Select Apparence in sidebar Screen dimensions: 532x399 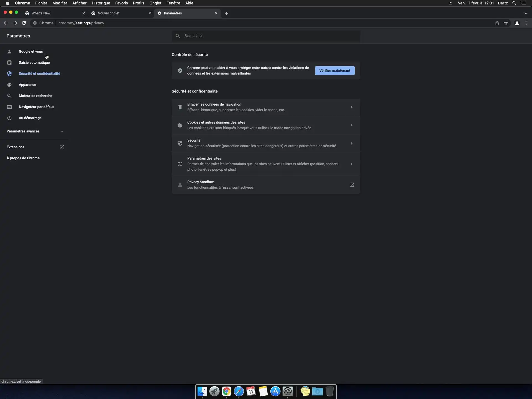point(27,85)
